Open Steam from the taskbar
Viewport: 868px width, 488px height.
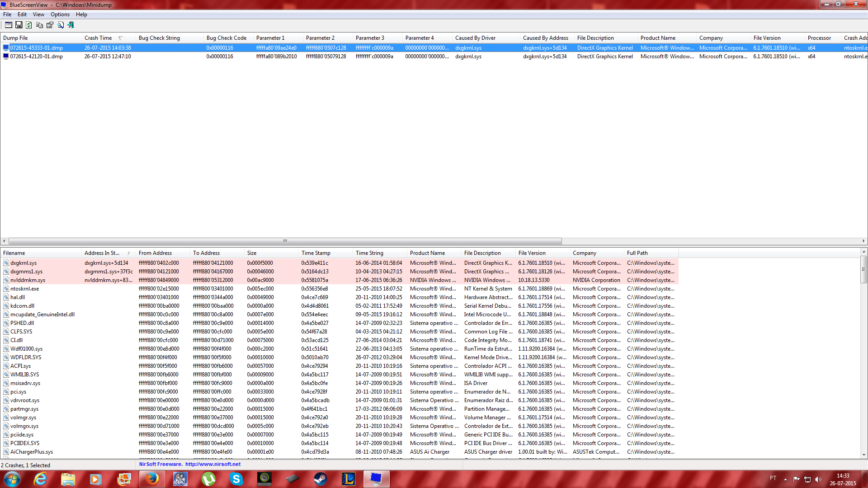tap(320, 479)
